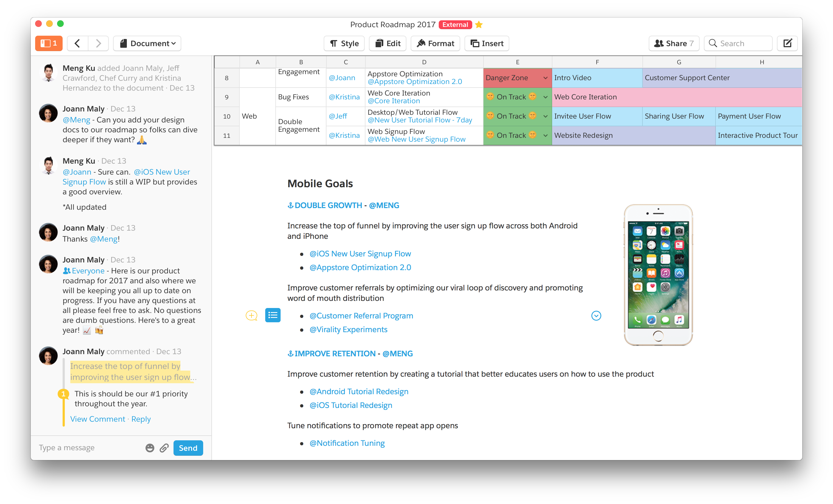Click the circled chevron beside Customer Referral Program
Image resolution: width=833 pixels, height=504 pixels.
(596, 316)
